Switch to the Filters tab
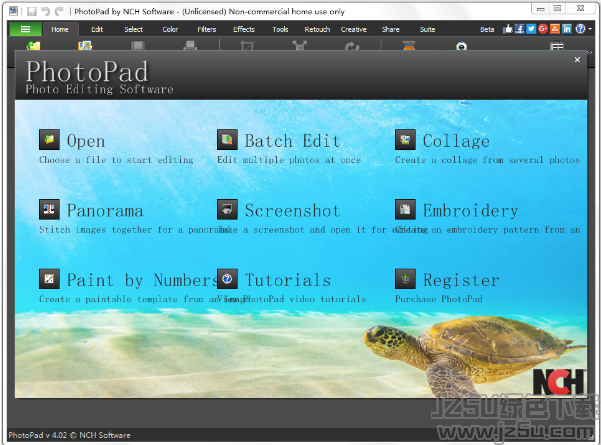 (x=207, y=30)
